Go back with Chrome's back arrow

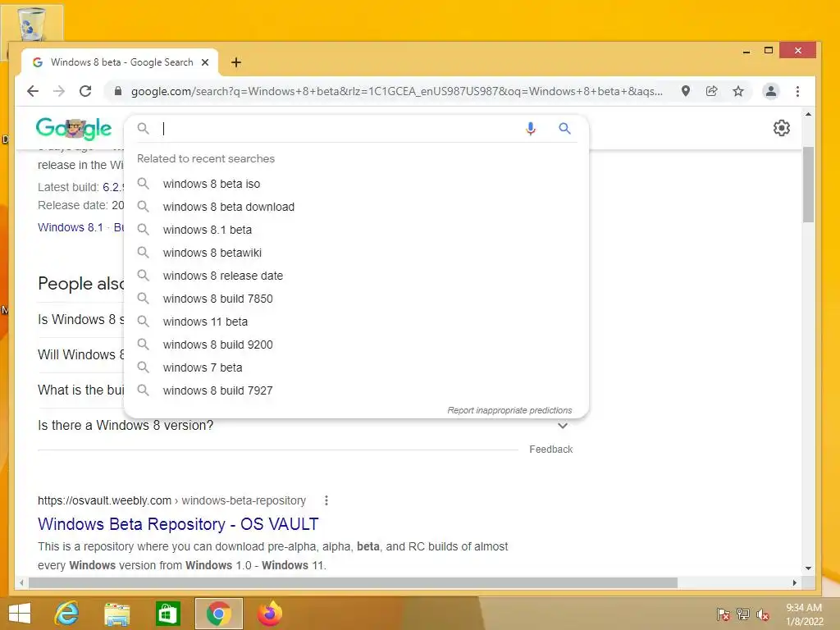pyautogui.click(x=33, y=91)
